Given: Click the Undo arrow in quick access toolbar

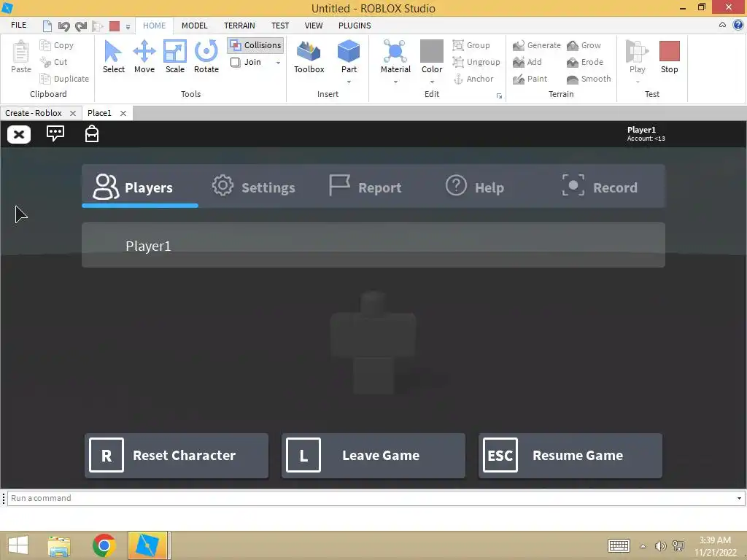Looking at the screenshot, I should coord(64,26).
